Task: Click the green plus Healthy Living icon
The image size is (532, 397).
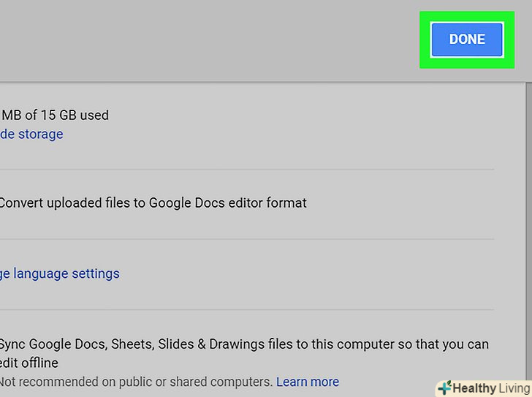Action: 444,387
